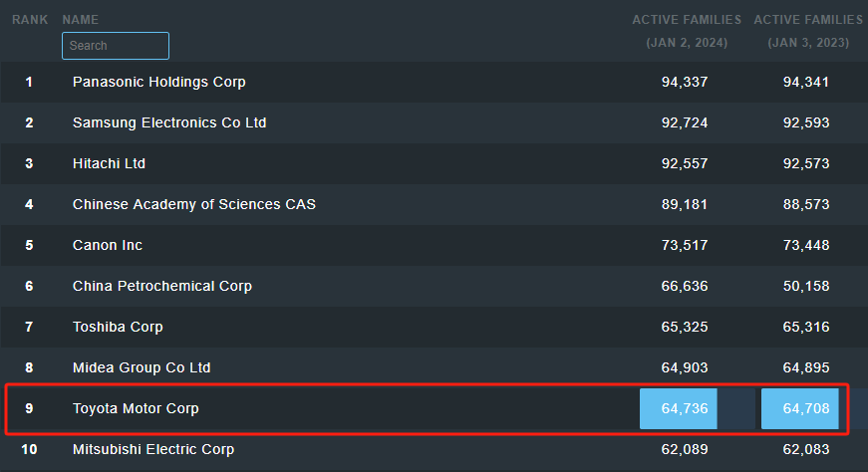Click rank number 9 cell
Image resolution: width=868 pixels, height=472 pixels.
tap(29, 408)
